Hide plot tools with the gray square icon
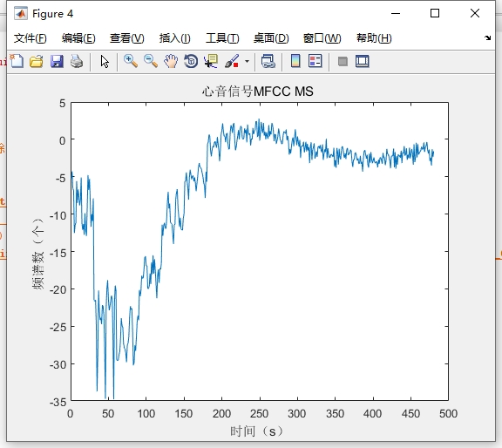502x448 pixels. click(343, 61)
